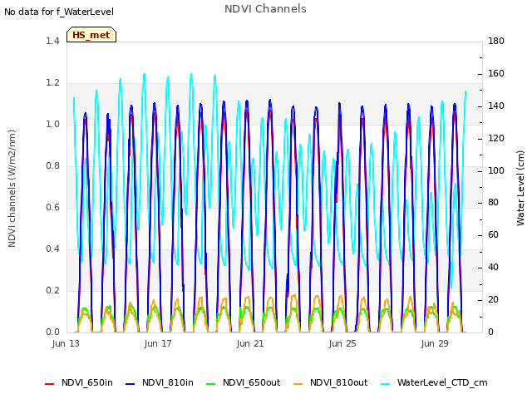Click the Jun 29 x-axis label
This screenshot has height=399, width=532.
[435, 343]
